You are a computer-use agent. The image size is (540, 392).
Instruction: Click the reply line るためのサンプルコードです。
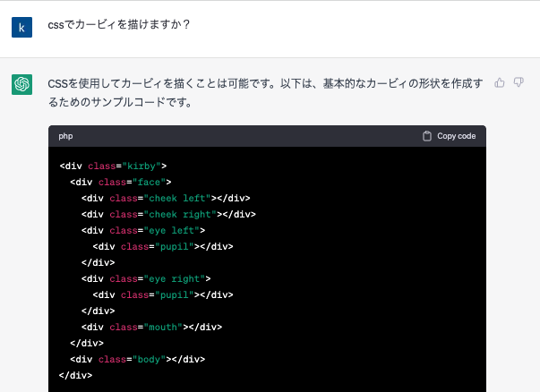(120, 102)
